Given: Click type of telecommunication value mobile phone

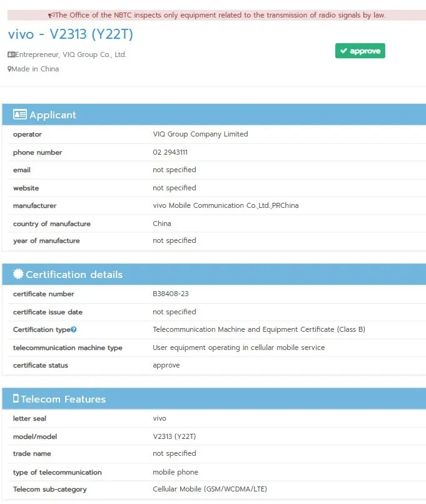Looking at the screenshot, I should (x=175, y=472).
